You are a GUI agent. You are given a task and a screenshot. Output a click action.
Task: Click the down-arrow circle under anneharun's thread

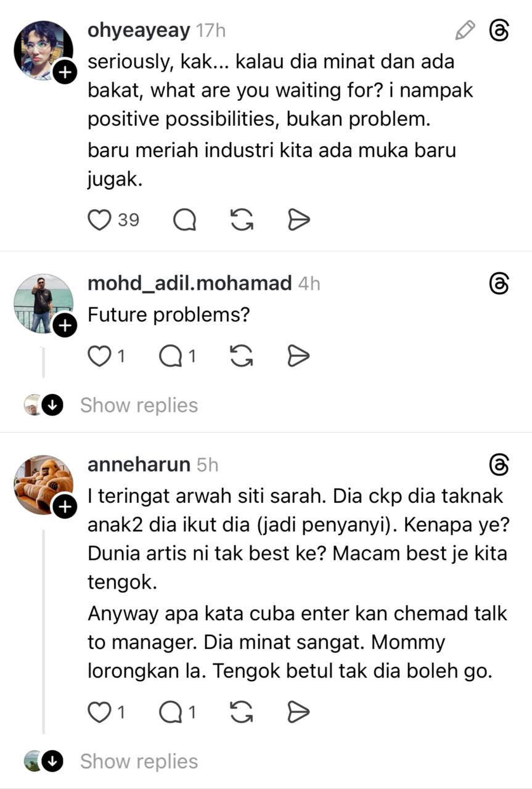[x=53, y=761]
